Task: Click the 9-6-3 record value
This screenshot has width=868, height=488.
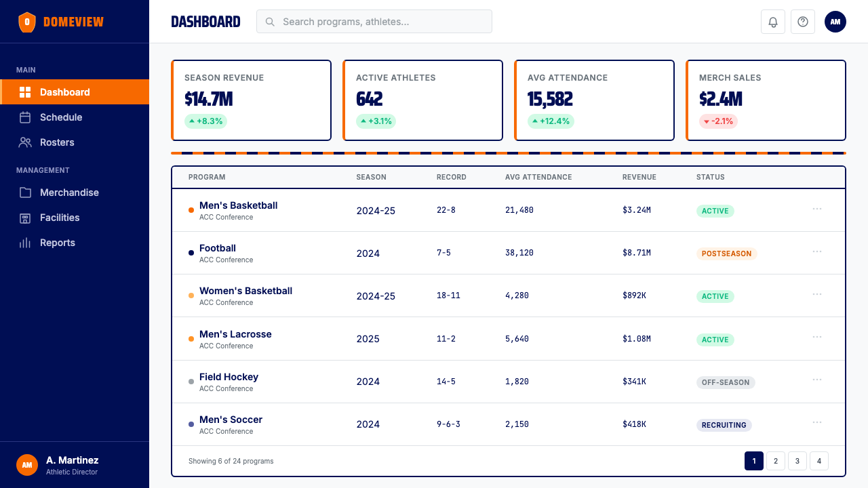Action: 448,424
